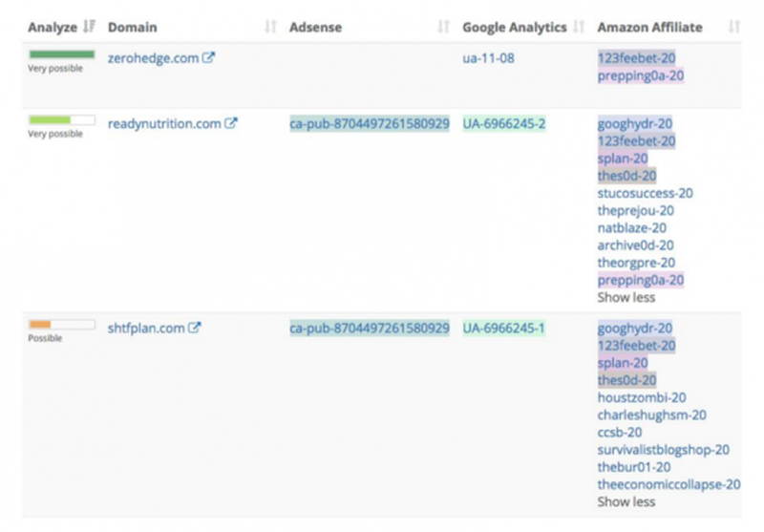Screen dimensions: 764x532
Task: Click the Adsense column header
Action: pyautogui.click(x=316, y=28)
